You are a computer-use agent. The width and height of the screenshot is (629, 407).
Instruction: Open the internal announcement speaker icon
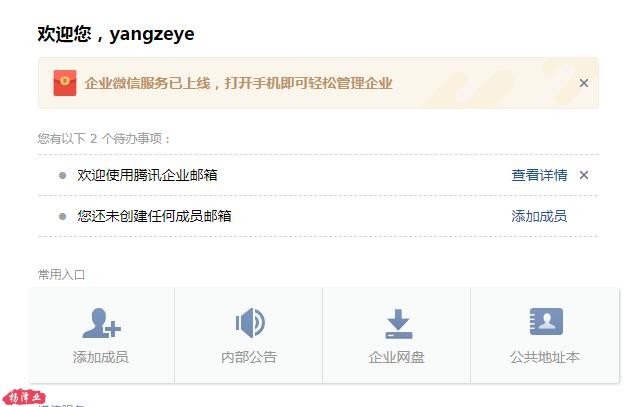(250, 323)
